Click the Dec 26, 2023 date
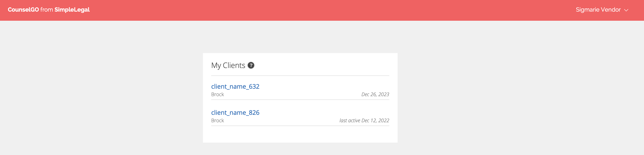The height and width of the screenshot is (155, 644). click(x=375, y=94)
